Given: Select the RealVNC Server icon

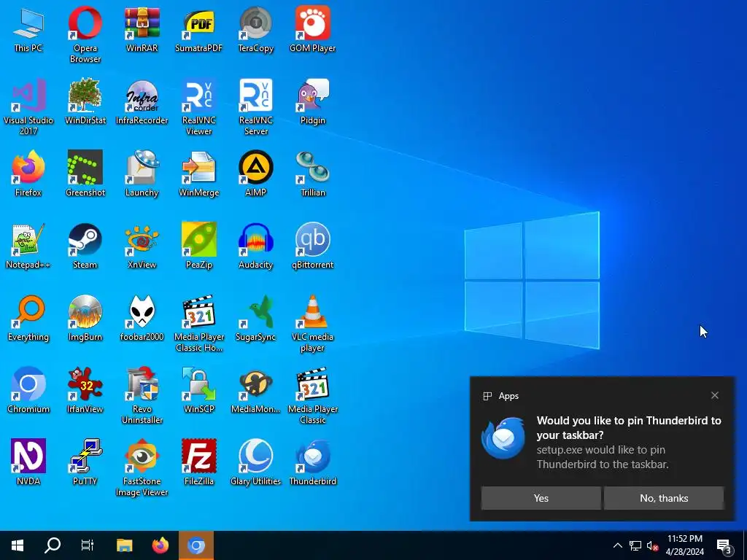Looking at the screenshot, I should 256,106.
